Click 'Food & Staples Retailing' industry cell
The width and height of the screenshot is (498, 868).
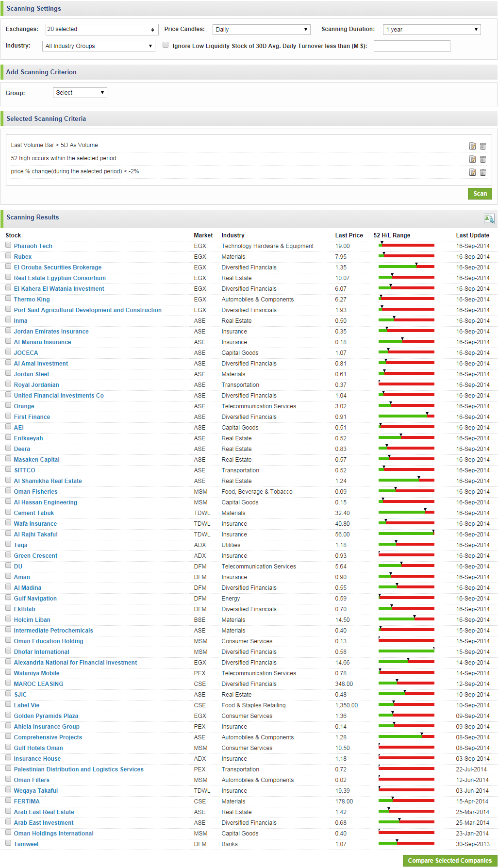coord(253,705)
